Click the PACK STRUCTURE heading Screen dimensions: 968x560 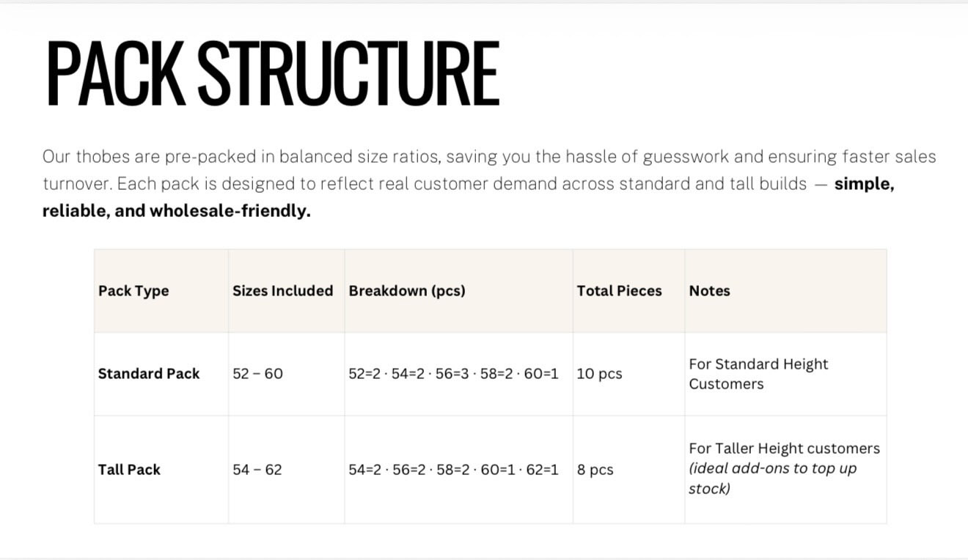pos(272,73)
